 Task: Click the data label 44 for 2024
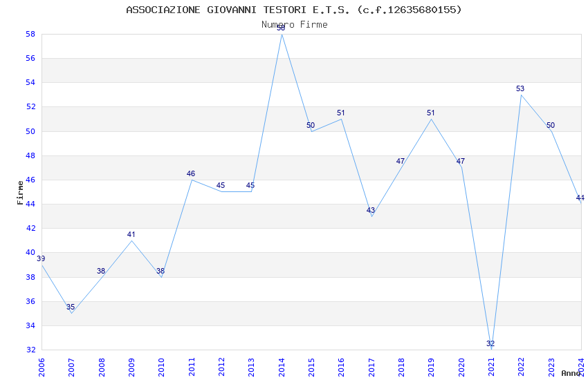coord(580,198)
